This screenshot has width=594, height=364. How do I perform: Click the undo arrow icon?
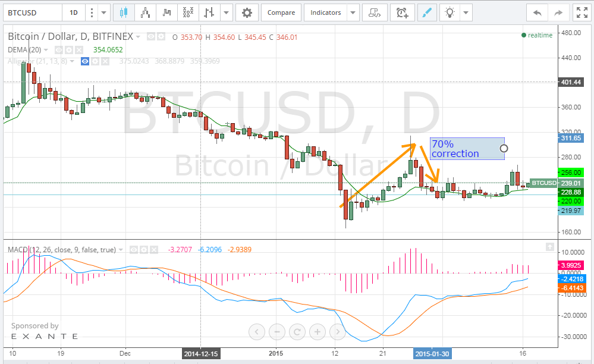click(536, 12)
